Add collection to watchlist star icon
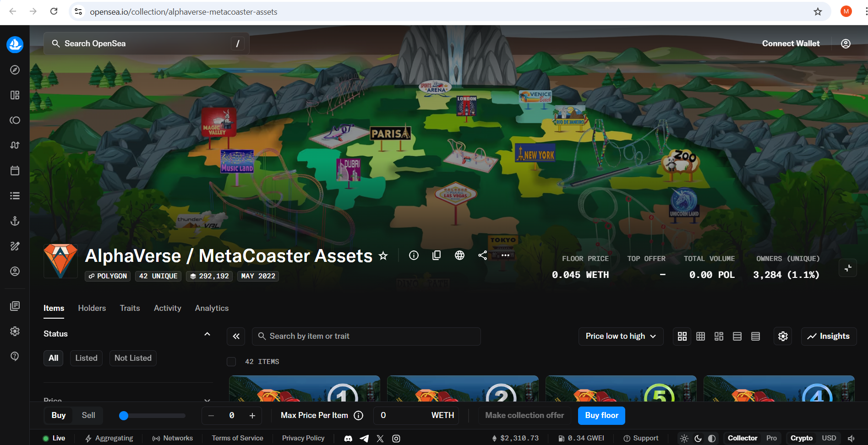 pyautogui.click(x=383, y=256)
